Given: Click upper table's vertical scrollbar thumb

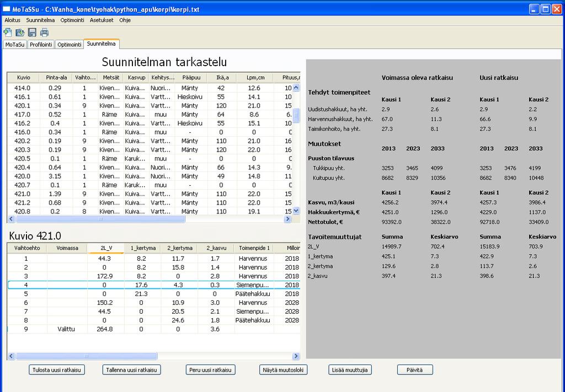Looking at the screenshot, I should point(296,116).
